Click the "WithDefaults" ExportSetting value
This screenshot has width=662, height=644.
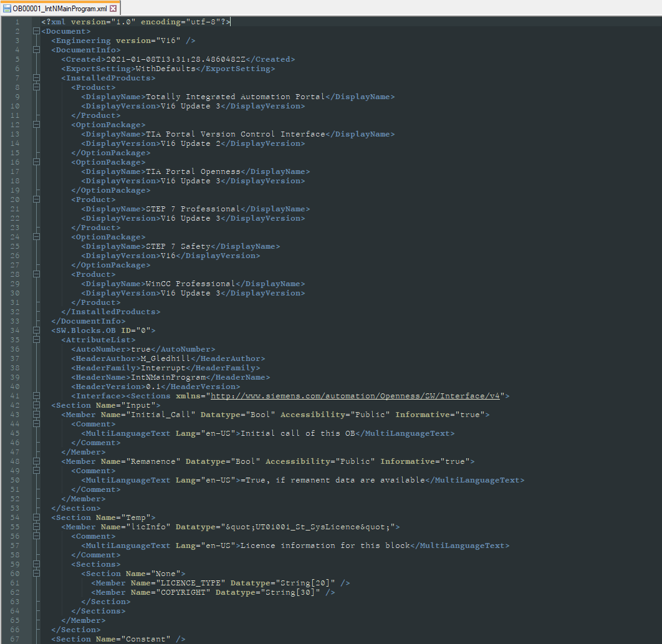166,69
